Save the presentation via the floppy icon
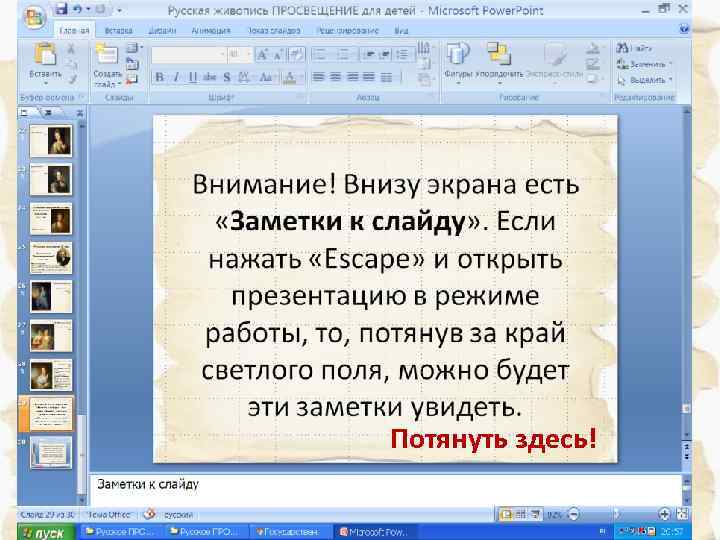Screen dimensions: 720x540 point(61,9)
